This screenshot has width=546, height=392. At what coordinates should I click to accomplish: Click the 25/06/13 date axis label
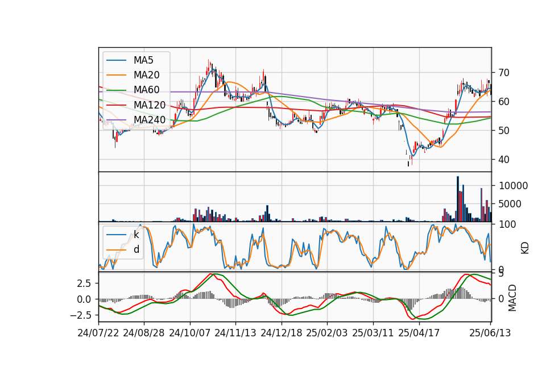point(490,333)
